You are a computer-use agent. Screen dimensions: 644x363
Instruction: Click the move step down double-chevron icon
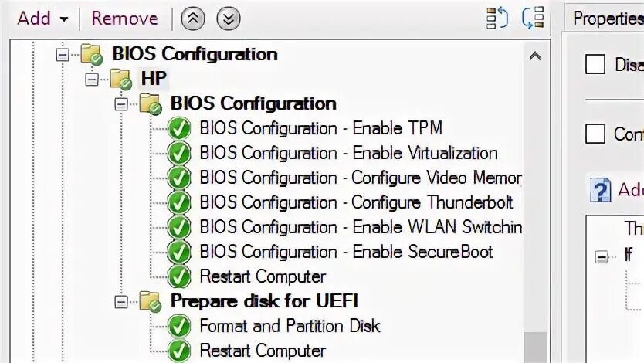click(228, 19)
